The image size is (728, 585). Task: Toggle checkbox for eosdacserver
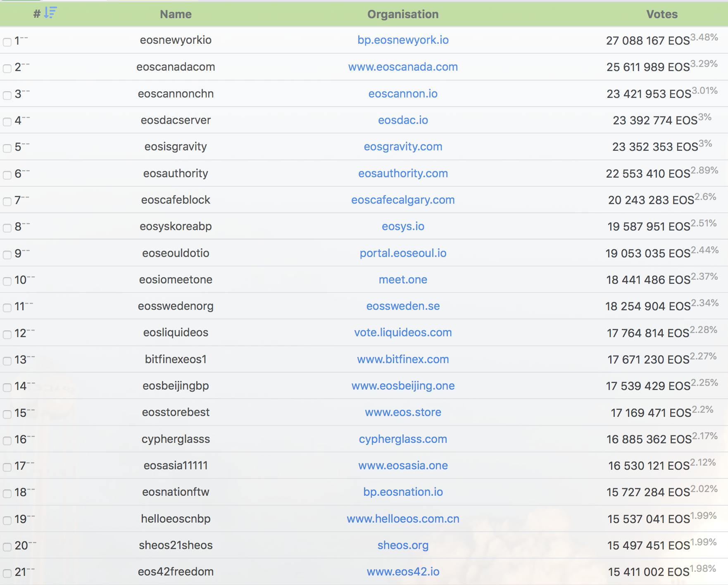pos(7,122)
